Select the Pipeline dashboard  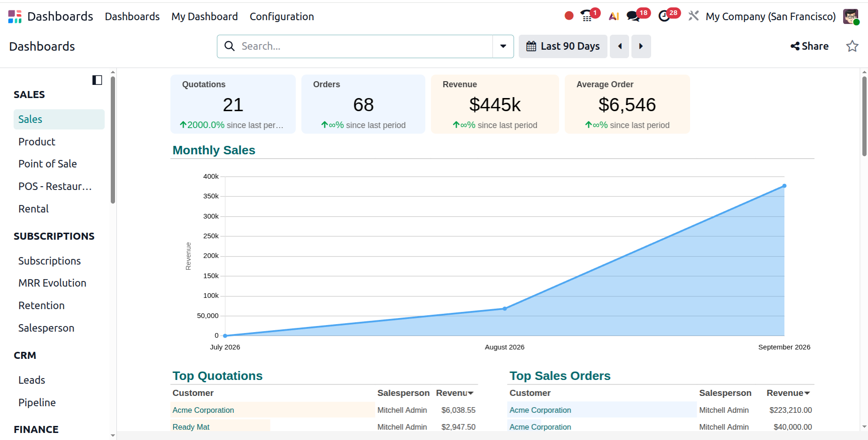click(59, 402)
